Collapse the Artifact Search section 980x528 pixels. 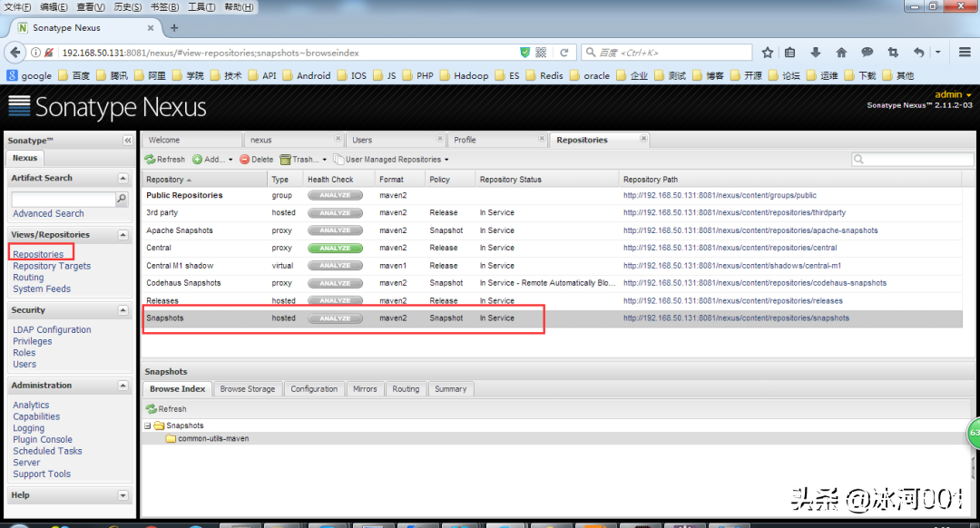(x=123, y=178)
